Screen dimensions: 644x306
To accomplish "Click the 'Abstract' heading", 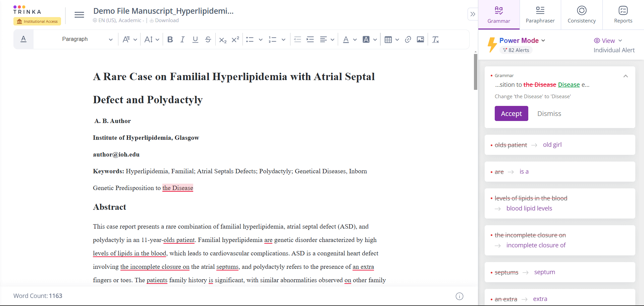I will coord(110,207).
